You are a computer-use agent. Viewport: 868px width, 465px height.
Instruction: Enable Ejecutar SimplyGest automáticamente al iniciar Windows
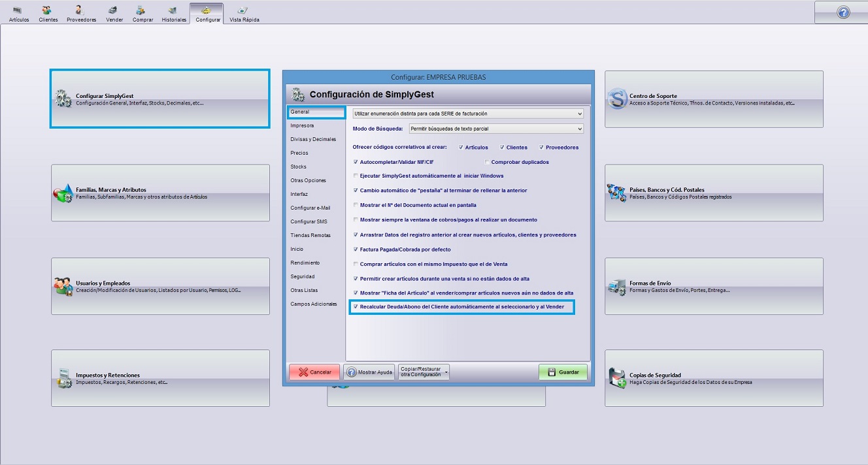[x=356, y=176]
